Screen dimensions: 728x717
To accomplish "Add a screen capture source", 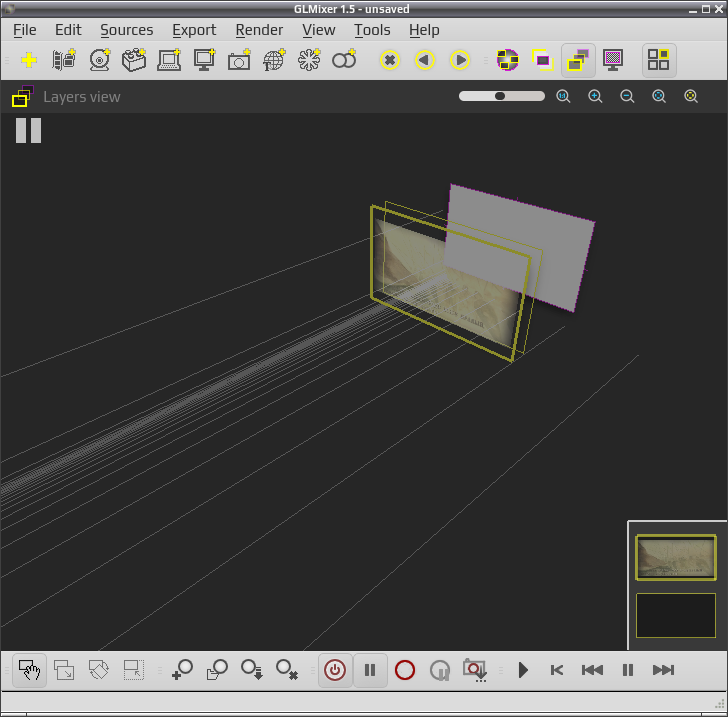I will click(204, 60).
